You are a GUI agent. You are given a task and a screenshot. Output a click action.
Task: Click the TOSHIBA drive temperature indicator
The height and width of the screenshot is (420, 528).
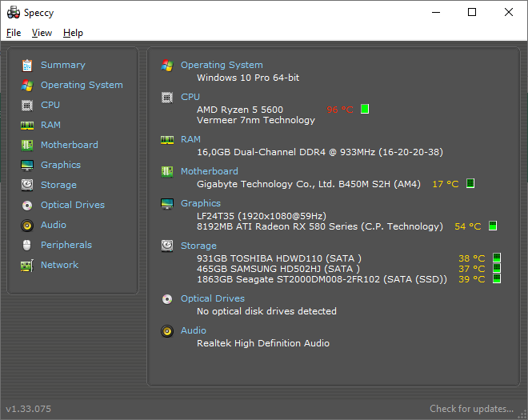coord(497,258)
